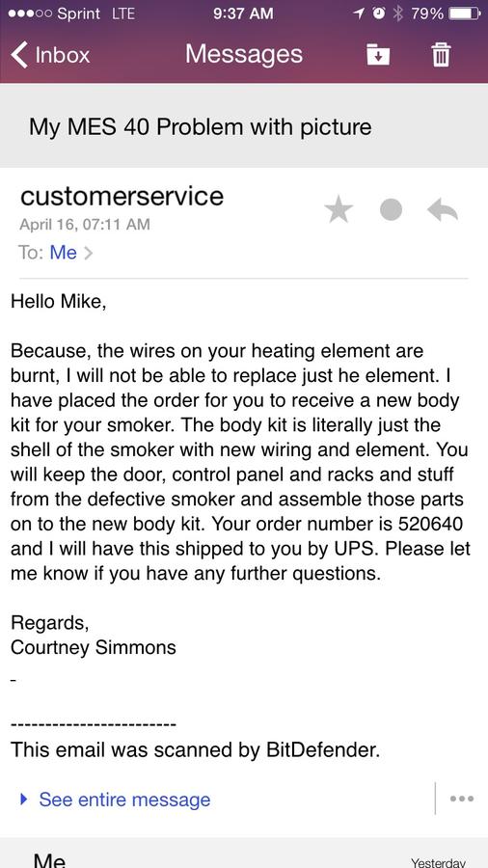This screenshot has height=868, width=488.
Task: Expand recipients via chevron next to Me
Action: (89, 253)
